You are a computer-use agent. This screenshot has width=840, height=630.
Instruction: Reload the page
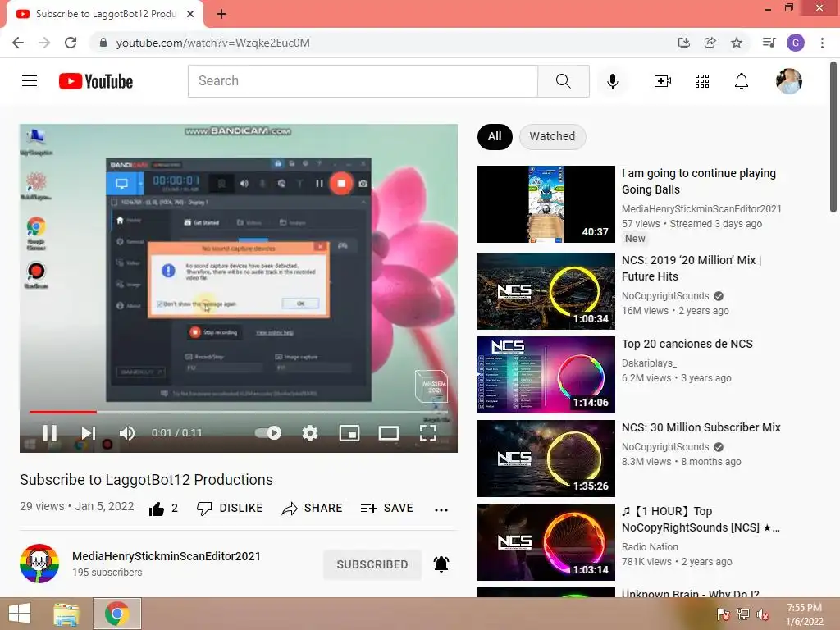click(x=71, y=43)
